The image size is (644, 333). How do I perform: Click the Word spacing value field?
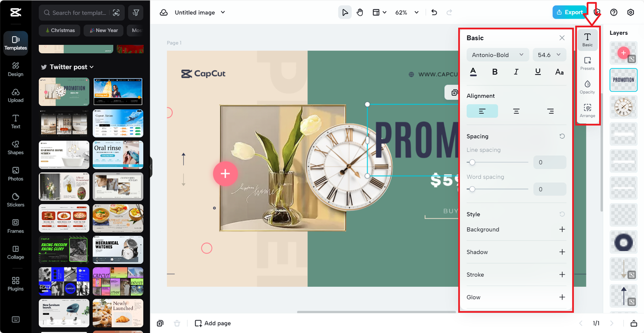[x=550, y=189]
